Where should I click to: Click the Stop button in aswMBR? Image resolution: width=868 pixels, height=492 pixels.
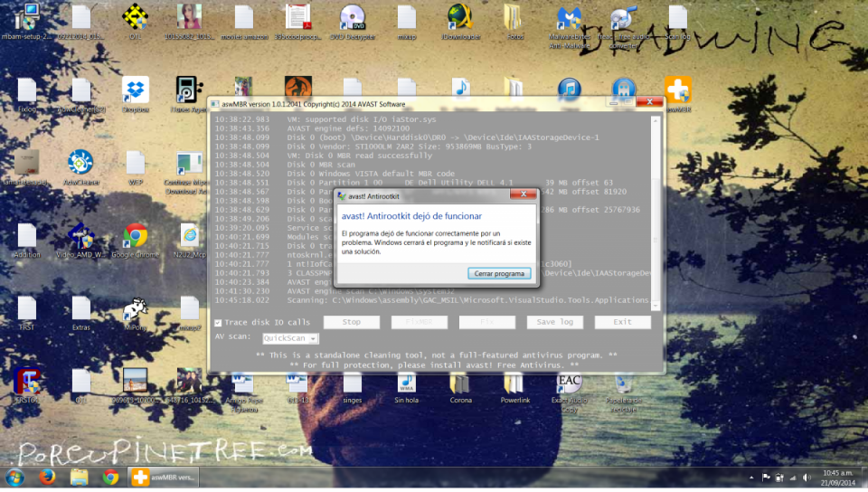click(x=352, y=322)
